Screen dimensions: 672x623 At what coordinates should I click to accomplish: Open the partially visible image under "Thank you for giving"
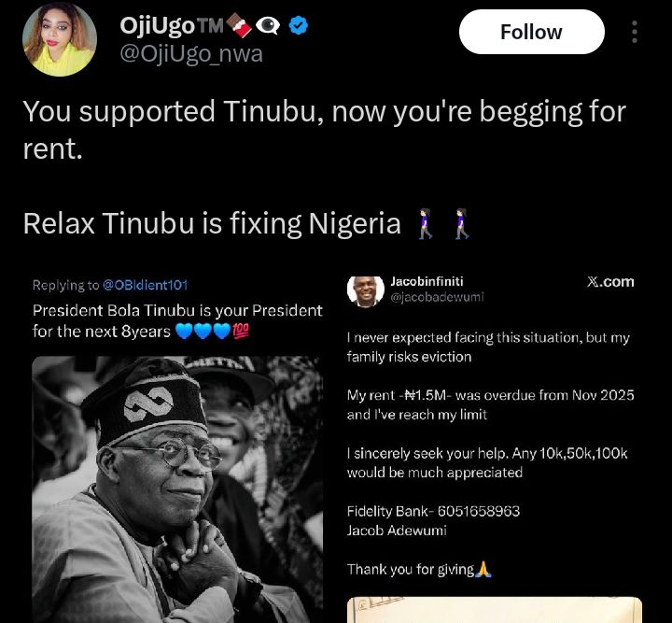point(495,610)
